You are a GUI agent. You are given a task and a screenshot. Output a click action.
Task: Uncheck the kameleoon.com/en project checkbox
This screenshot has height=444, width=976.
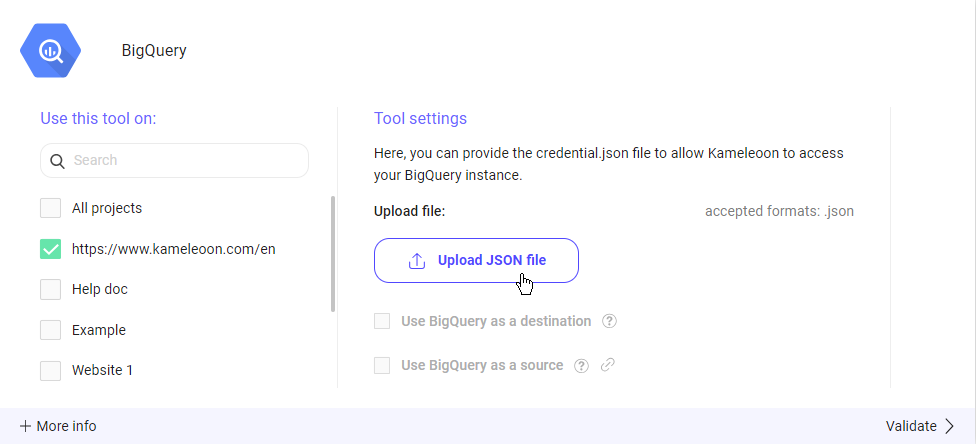[x=50, y=249]
